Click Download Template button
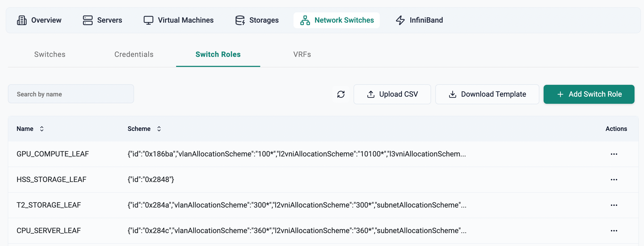 (487, 94)
